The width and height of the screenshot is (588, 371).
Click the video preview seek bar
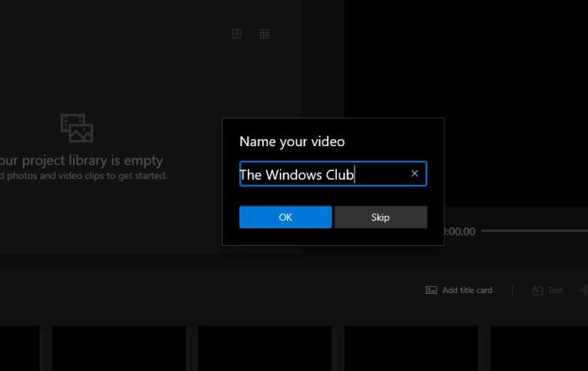point(535,231)
